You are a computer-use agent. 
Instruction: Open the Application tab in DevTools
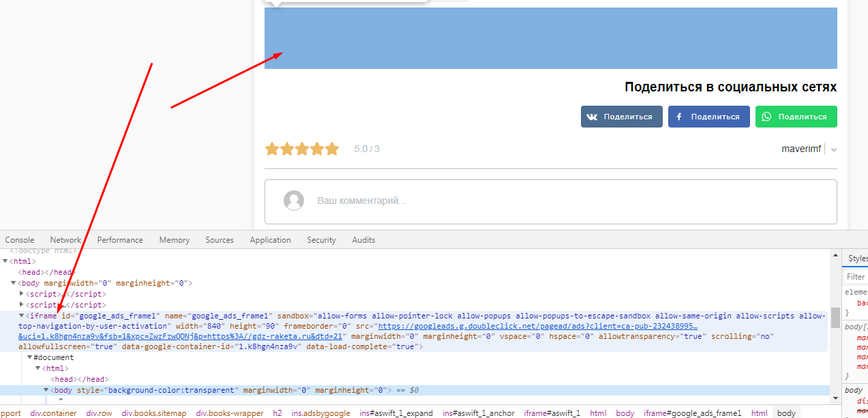click(271, 240)
